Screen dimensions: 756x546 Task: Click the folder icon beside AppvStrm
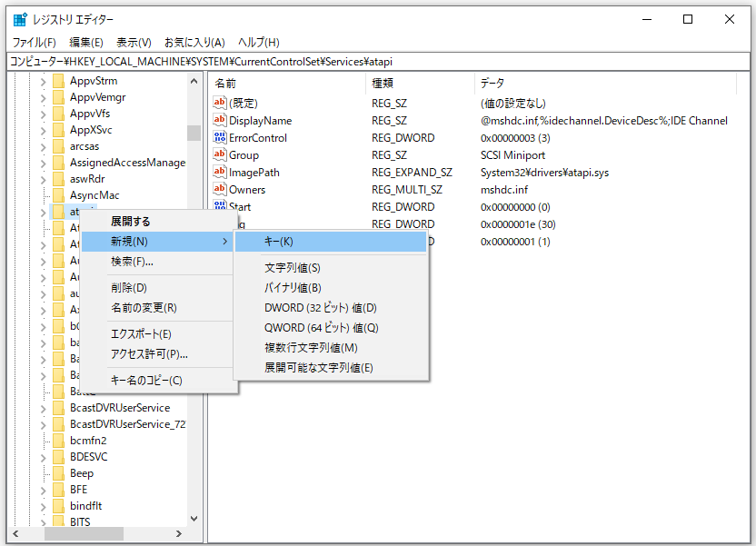pyautogui.click(x=56, y=80)
